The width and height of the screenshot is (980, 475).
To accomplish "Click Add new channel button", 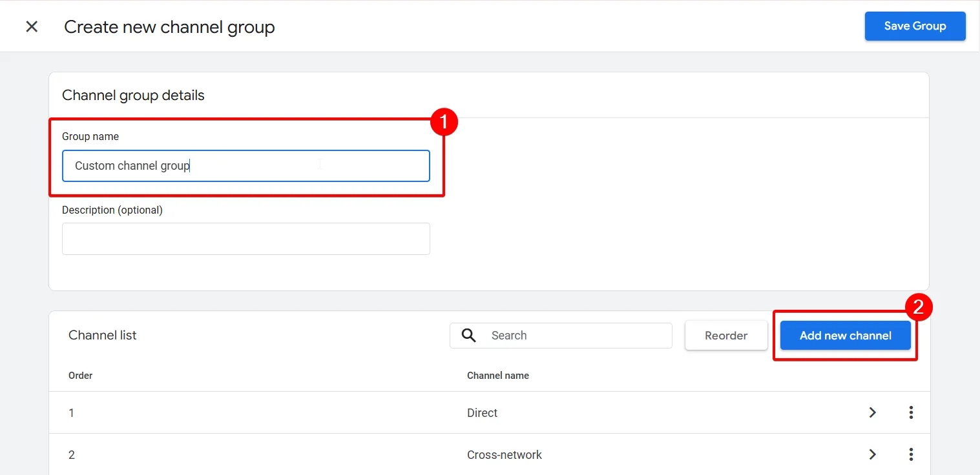I will point(846,336).
